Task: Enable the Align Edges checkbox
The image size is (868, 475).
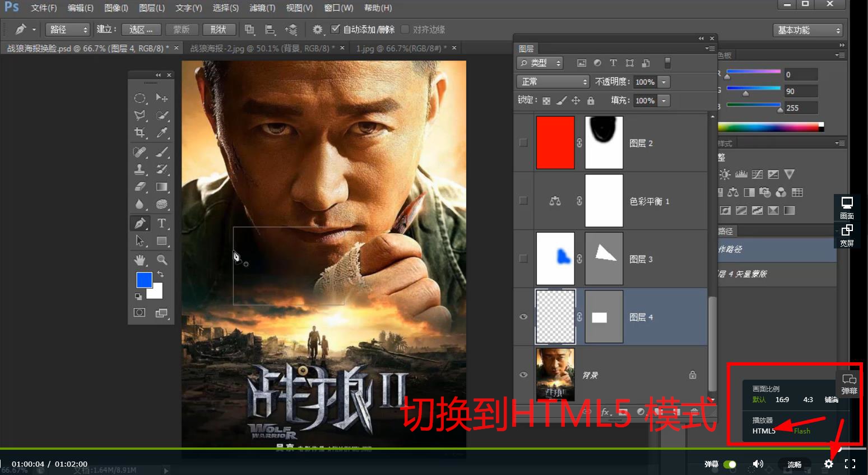Action: tap(405, 29)
